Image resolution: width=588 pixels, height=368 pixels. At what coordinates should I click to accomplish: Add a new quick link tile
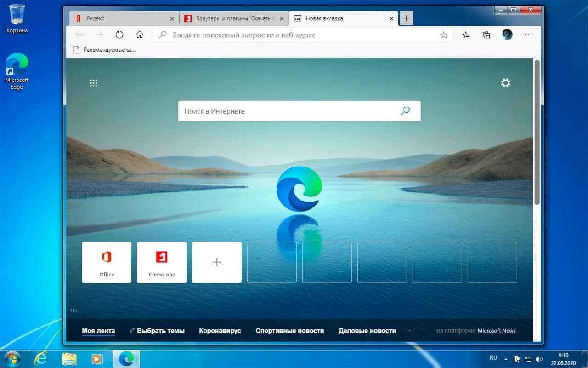217,262
